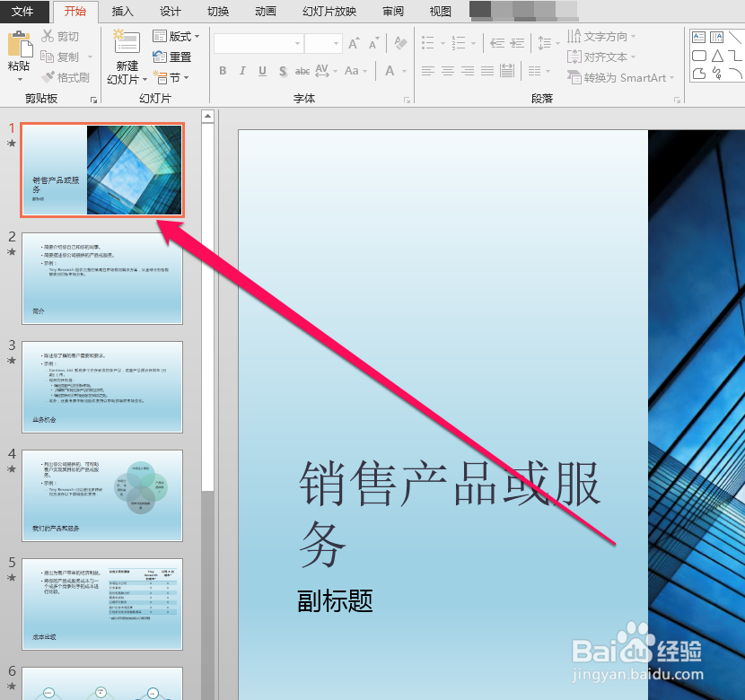Image resolution: width=745 pixels, height=700 pixels.
Task: Toggle Bold formatting
Action: [223, 71]
